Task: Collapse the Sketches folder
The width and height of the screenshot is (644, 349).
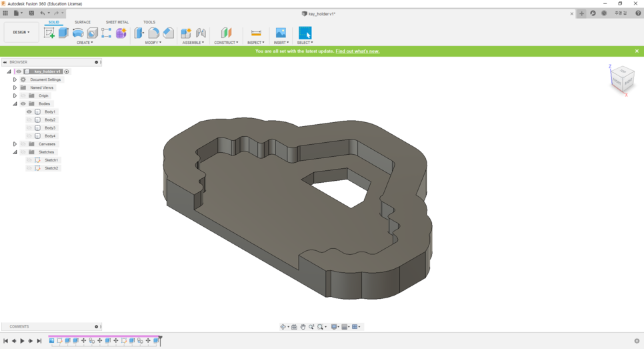Action: pos(15,152)
